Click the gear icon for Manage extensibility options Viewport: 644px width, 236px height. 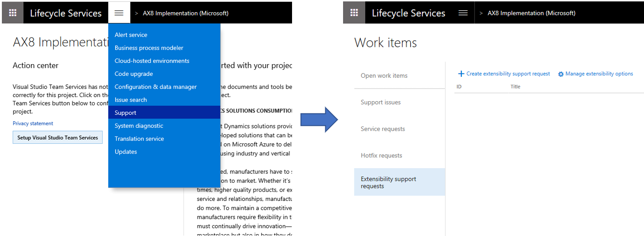point(561,74)
